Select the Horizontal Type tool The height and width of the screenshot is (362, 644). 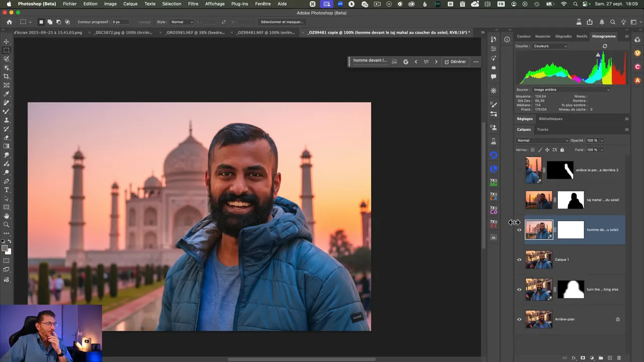click(x=7, y=190)
